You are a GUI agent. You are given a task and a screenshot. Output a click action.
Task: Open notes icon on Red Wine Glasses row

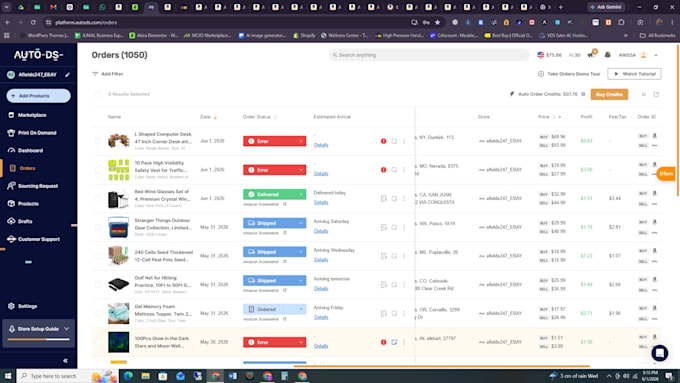point(394,198)
